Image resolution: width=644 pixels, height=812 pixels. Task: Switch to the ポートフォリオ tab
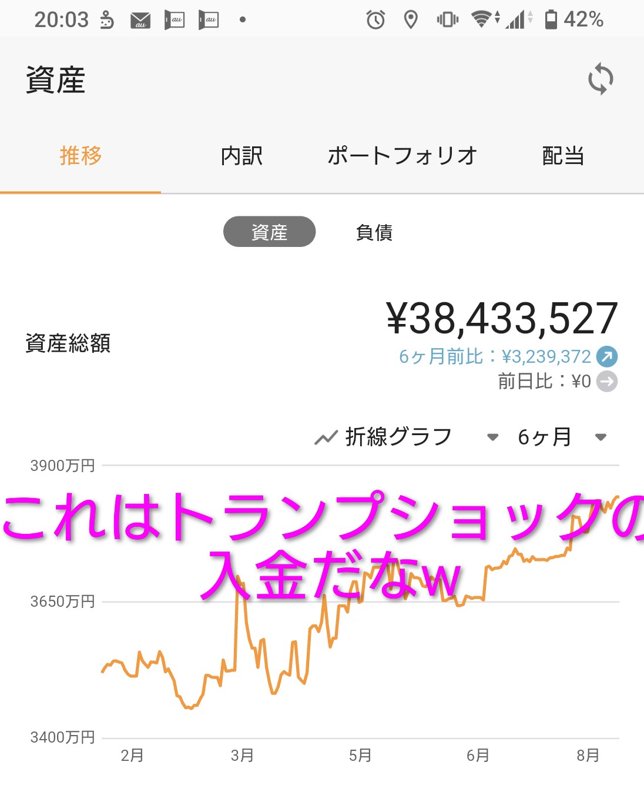pyautogui.click(x=402, y=156)
